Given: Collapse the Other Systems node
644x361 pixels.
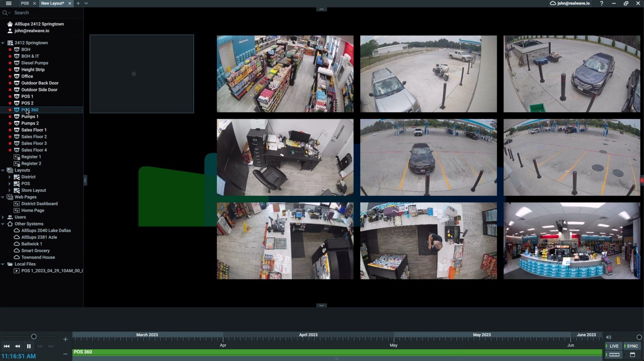Looking at the screenshot, I should (3, 224).
